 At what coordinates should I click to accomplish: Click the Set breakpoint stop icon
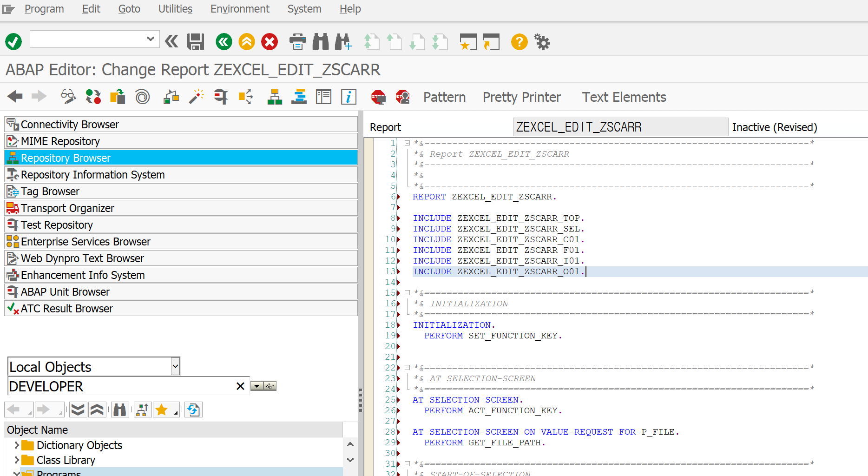[378, 97]
